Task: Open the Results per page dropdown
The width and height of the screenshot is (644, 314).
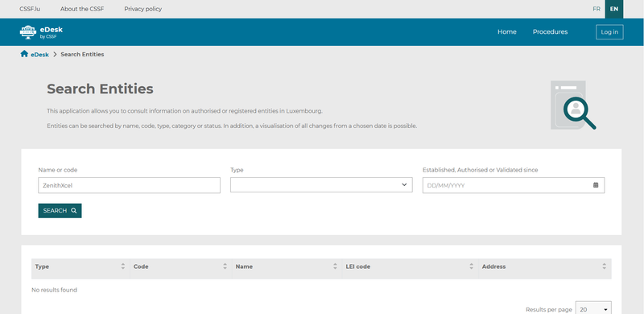Action: (x=593, y=309)
